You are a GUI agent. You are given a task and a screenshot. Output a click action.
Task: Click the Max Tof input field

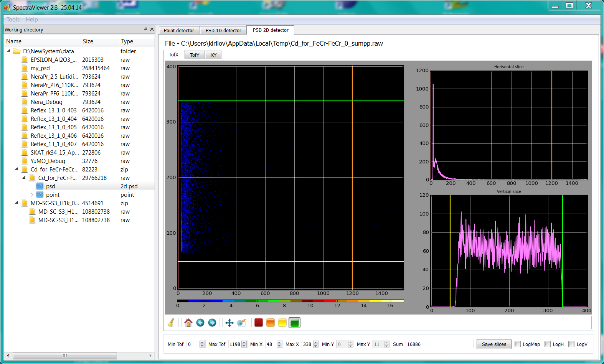(234, 344)
